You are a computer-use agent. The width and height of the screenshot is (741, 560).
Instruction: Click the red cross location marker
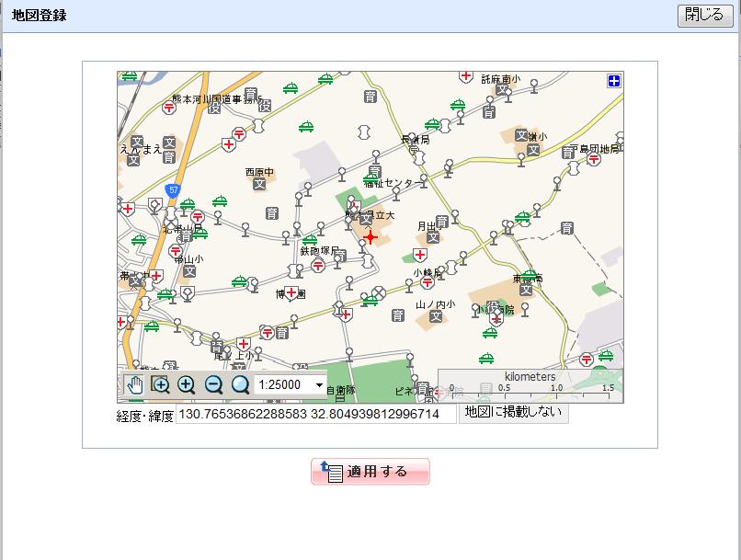tap(370, 236)
